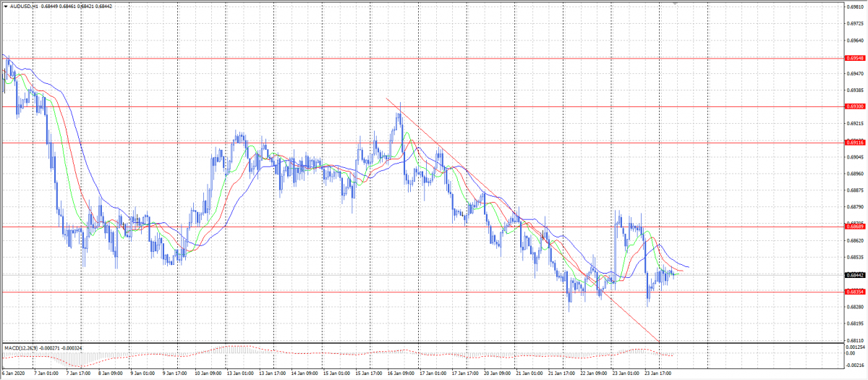Image resolution: width=868 pixels, height=380 pixels.
Task: Select the red 0.69116 price level tag
Action: pos(854,143)
